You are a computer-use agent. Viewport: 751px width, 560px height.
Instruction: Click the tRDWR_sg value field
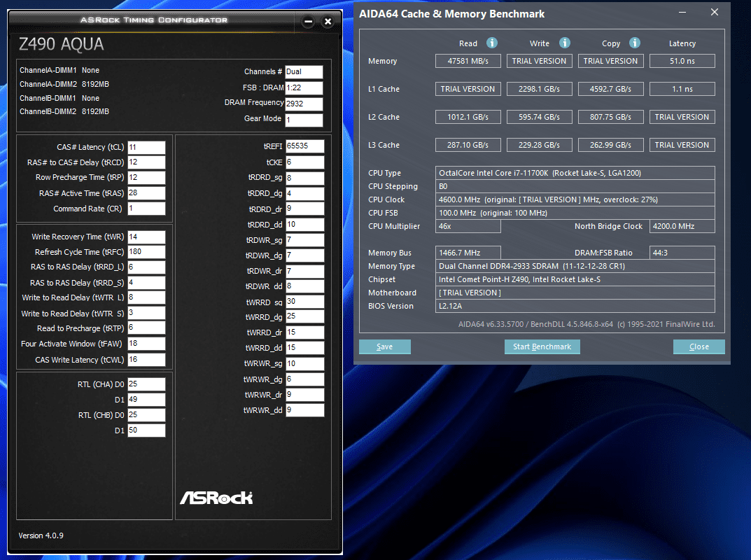(304, 240)
